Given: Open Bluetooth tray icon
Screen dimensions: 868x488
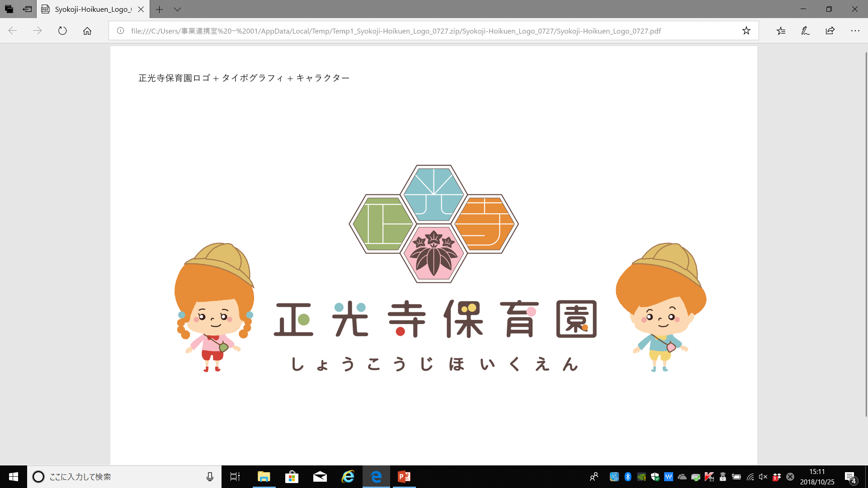Looking at the screenshot, I should [628, 477].
